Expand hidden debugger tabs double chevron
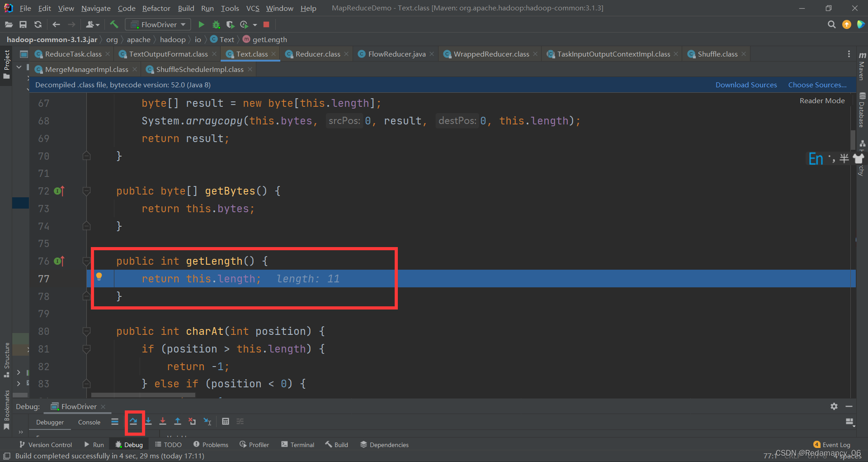This screenshot has width=868, height=462. click(x=21, y=432)
